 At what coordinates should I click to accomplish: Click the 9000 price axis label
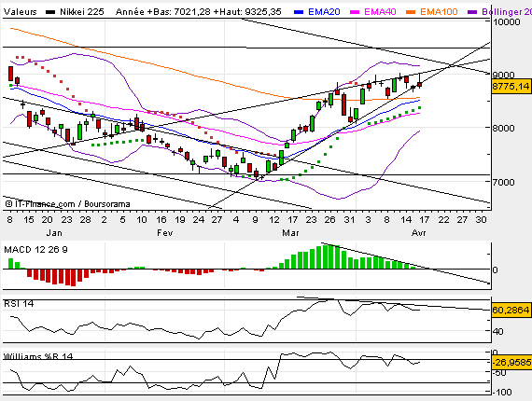click(x=504, y=75)
